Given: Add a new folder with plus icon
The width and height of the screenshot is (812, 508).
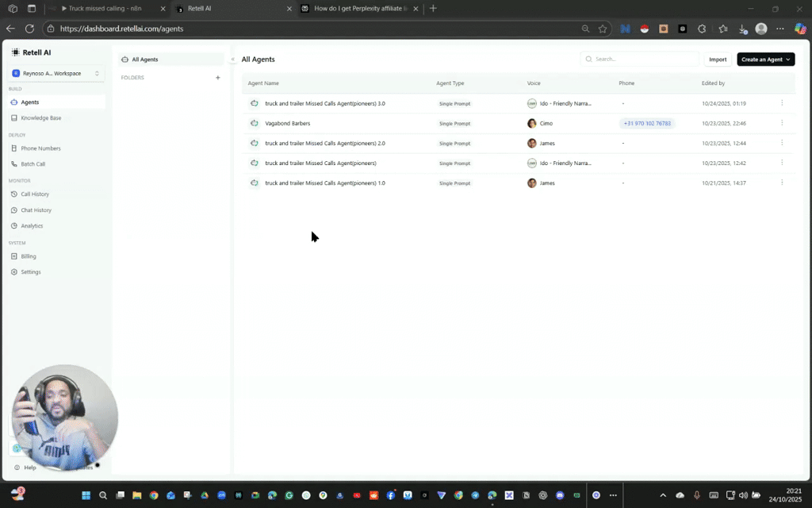Looking at the screenshot, I should coord(218,78).
